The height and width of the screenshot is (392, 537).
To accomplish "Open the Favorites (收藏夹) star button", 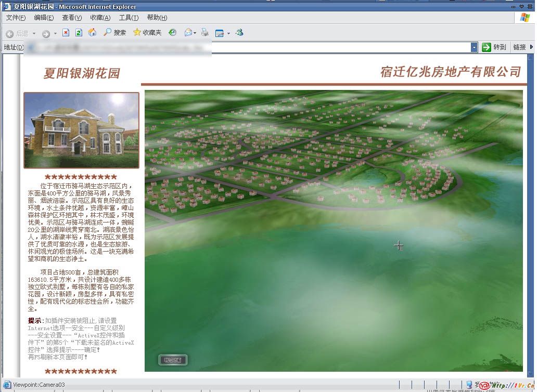I will 147,33.
